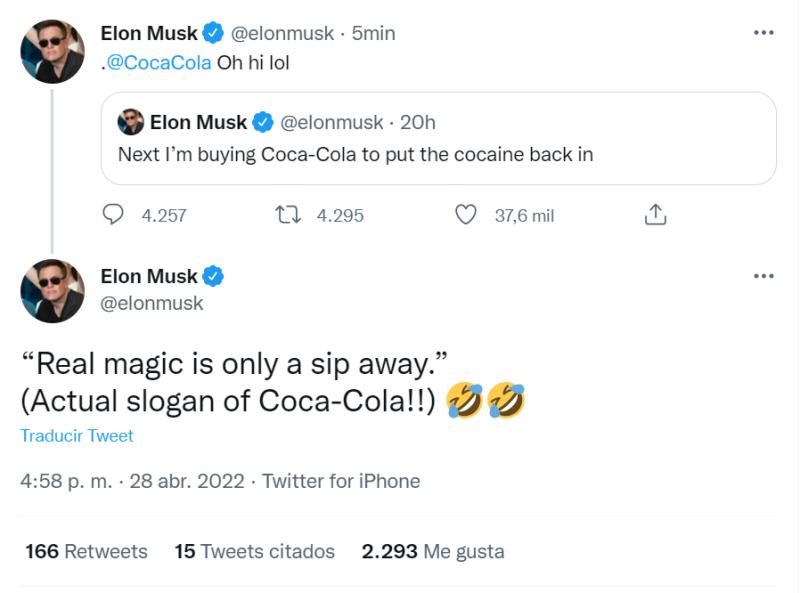The image size is (800, 593).
Task: View the 15 Tweets citados list
Action: coord(254,551)
